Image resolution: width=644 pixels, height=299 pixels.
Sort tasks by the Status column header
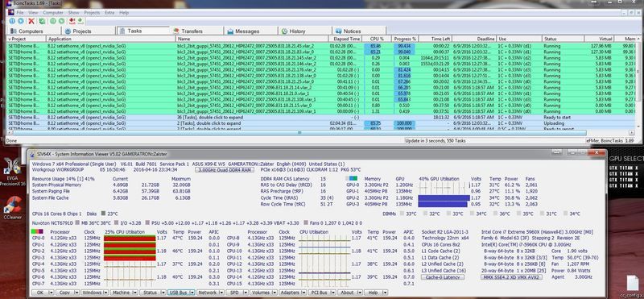point(563,39)
